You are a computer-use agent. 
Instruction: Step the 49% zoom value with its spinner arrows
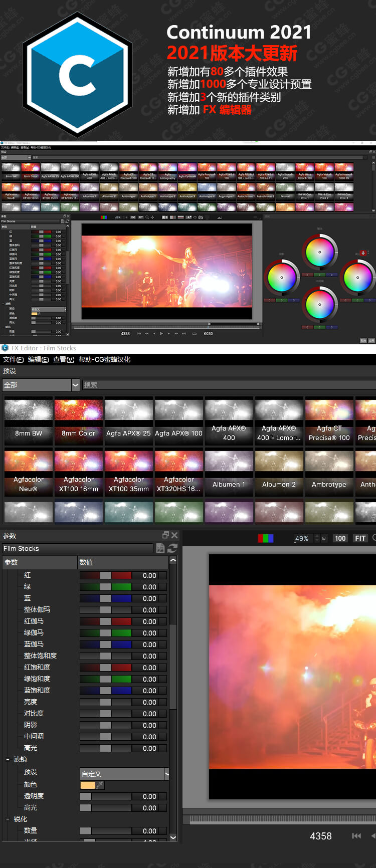pos(316,538)
